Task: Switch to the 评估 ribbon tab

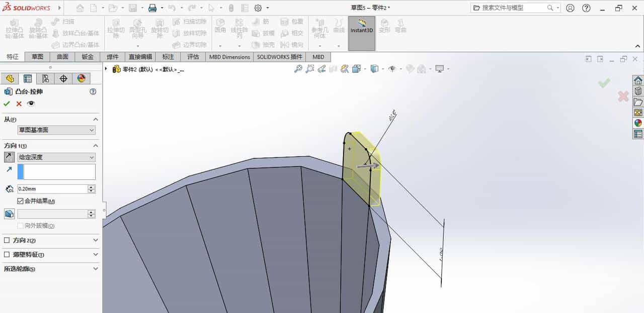Action: 193,57
